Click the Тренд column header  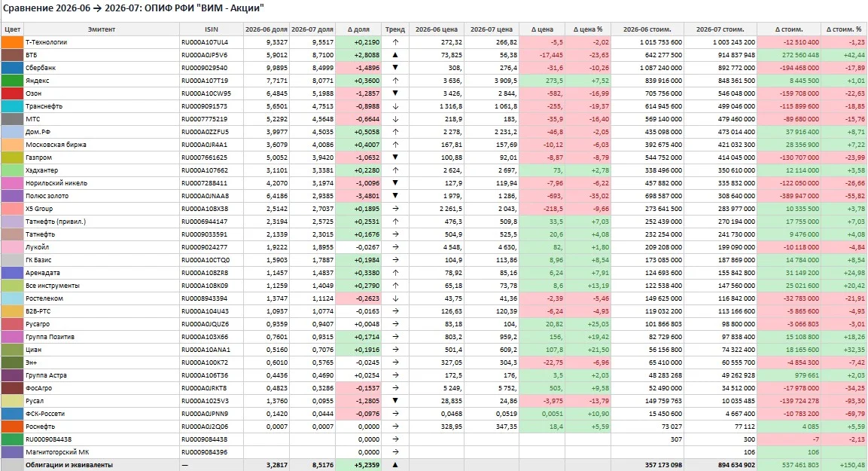click(395, 29)
